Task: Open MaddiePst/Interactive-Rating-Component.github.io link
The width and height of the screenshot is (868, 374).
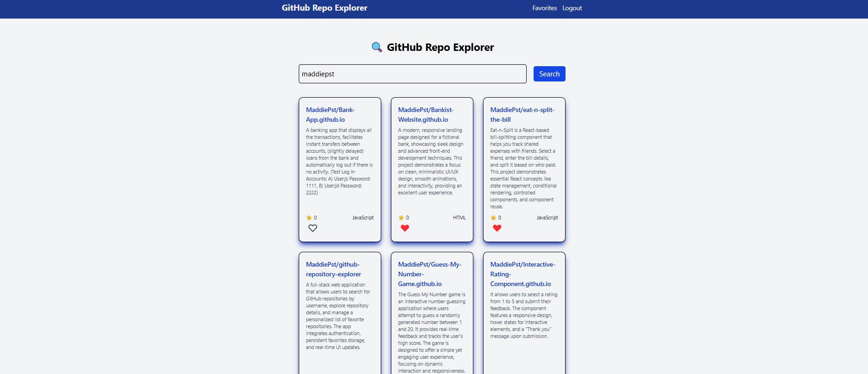Action: (x=522, y=274)
